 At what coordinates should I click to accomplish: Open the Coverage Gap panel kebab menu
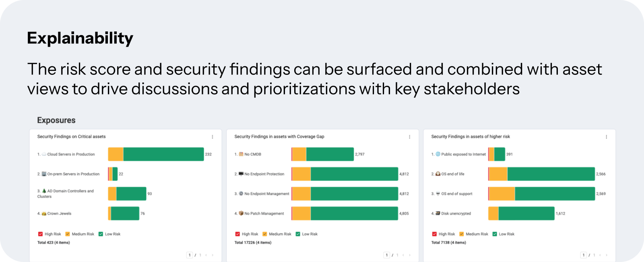[410, 137]
